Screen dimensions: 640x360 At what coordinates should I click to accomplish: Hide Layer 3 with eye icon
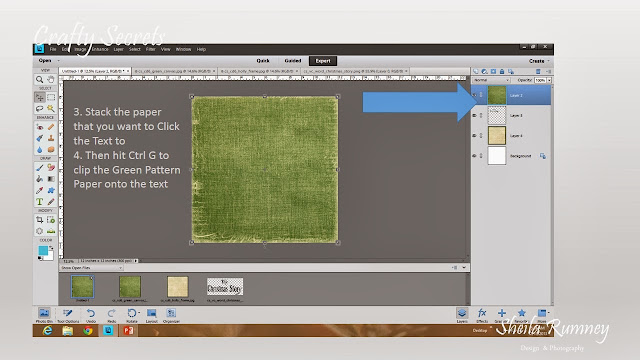pos(474,116)
